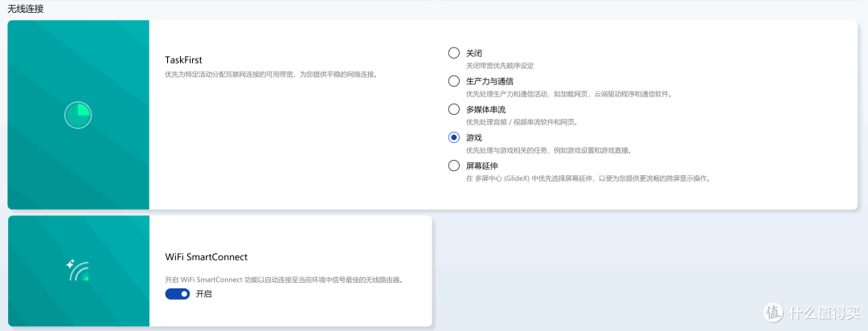Click the 优先处理音频 / 视频串流软件和网页 description
The height and width of the screenshot is (331, 868).
click(x=522, y=122)
